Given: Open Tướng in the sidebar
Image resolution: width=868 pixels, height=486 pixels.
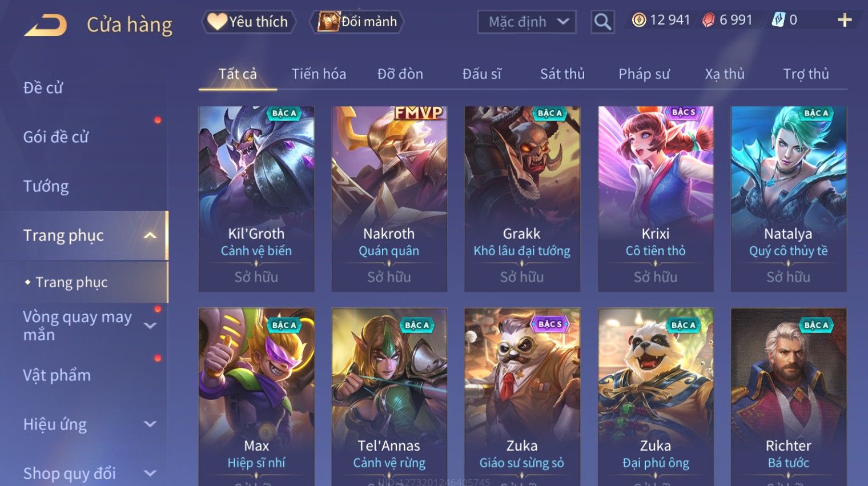Looking at the screenshot, I should click(46, 186).
